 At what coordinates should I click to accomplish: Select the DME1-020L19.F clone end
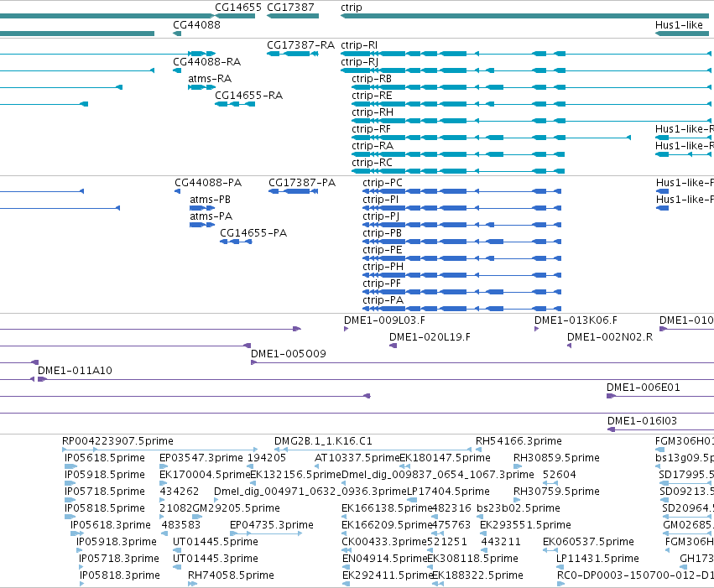tap(393, 346)
